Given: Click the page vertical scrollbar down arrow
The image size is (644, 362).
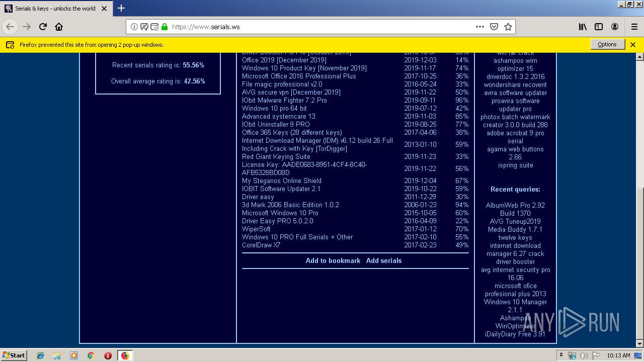Looking at the screenshot, I should pos(639,344).
